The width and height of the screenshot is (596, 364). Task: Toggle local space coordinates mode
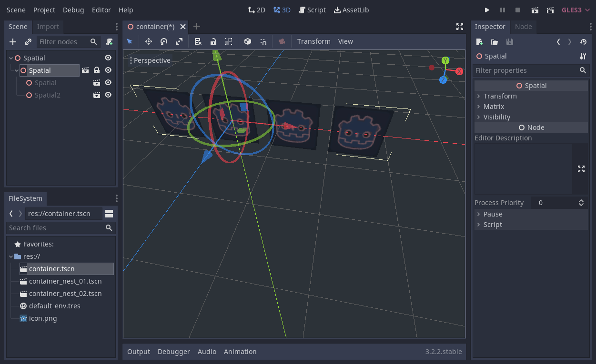click(247, 41)
